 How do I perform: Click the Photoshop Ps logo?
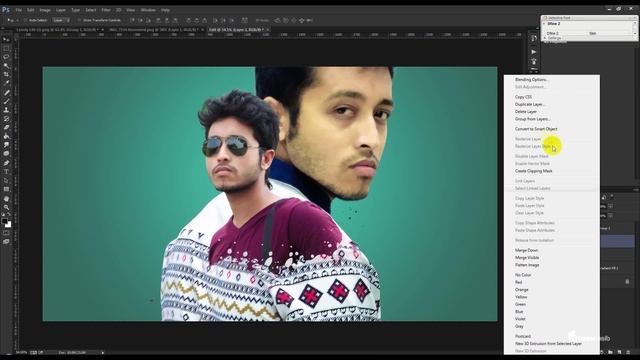5,9
